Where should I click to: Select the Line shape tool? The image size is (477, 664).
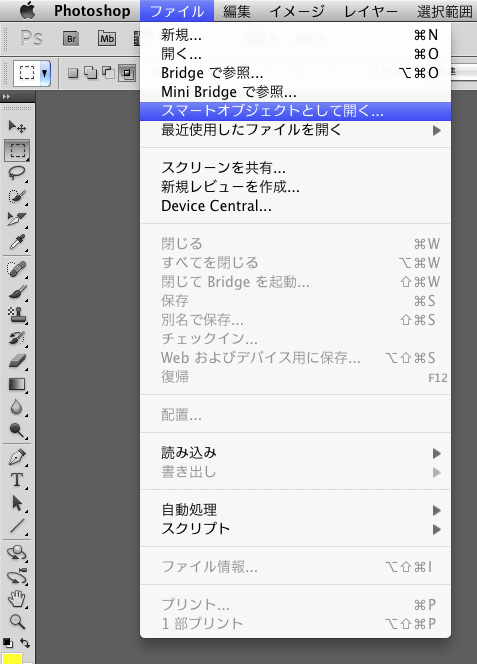pos(17,526)
